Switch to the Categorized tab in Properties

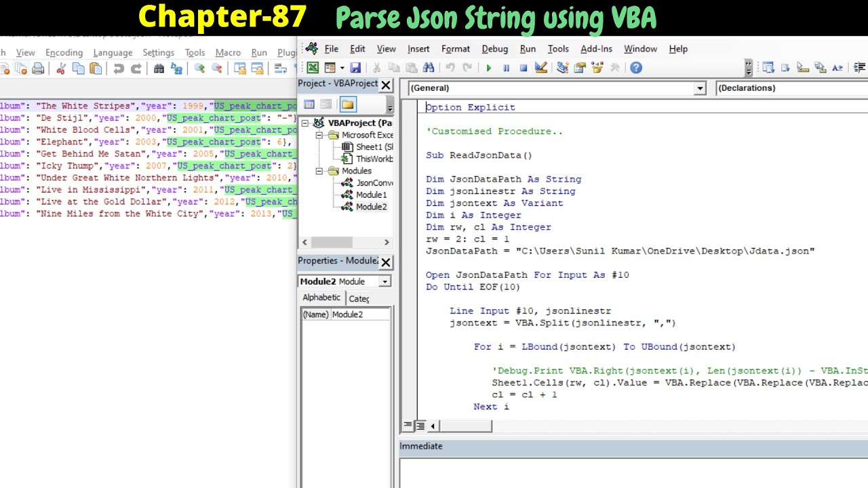click(x=359, y=299)
